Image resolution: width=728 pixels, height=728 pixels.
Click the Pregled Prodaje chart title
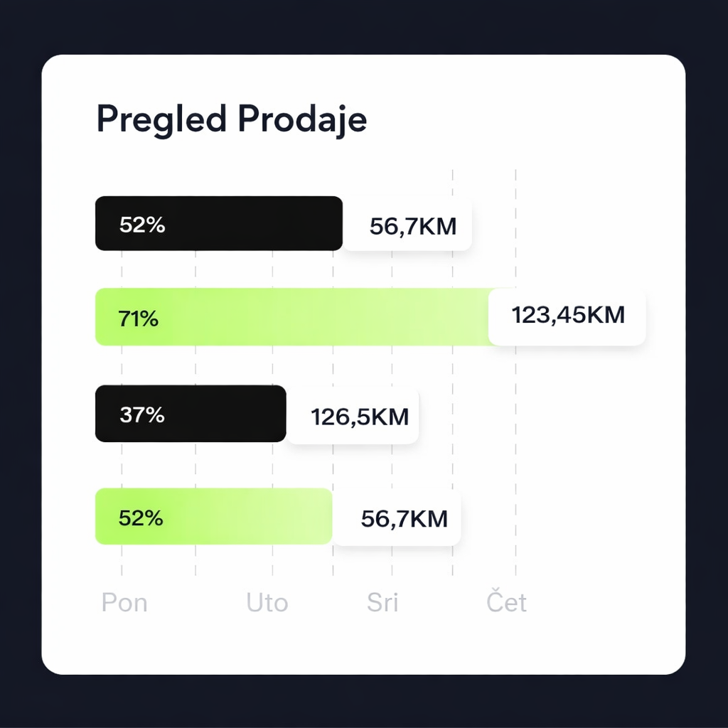click(x=231, y=119)
